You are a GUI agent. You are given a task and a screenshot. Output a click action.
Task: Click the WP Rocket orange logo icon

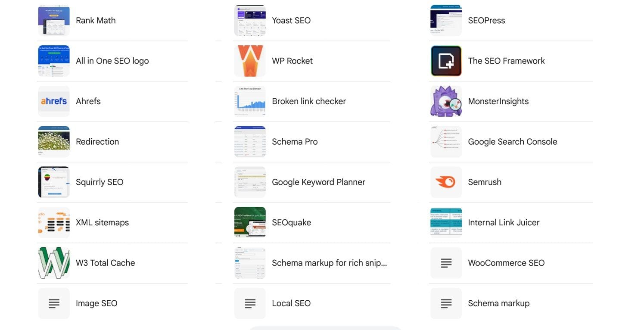[250, 61]
